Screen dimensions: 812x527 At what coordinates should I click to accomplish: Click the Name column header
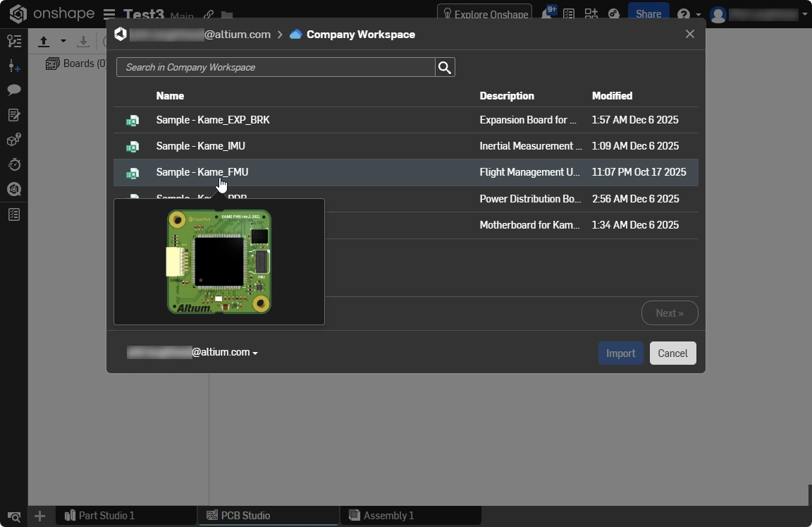point(170,96)
